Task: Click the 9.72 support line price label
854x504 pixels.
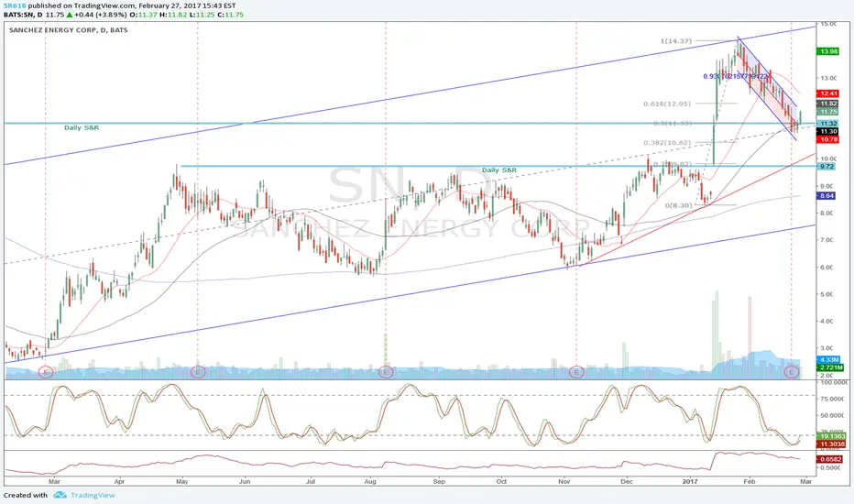Action: [827, 166]
